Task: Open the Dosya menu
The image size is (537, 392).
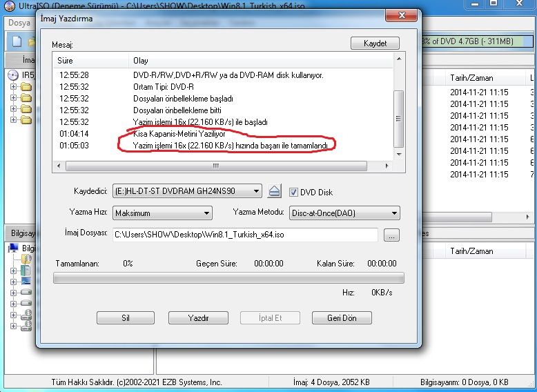Action: click(19, 23)
